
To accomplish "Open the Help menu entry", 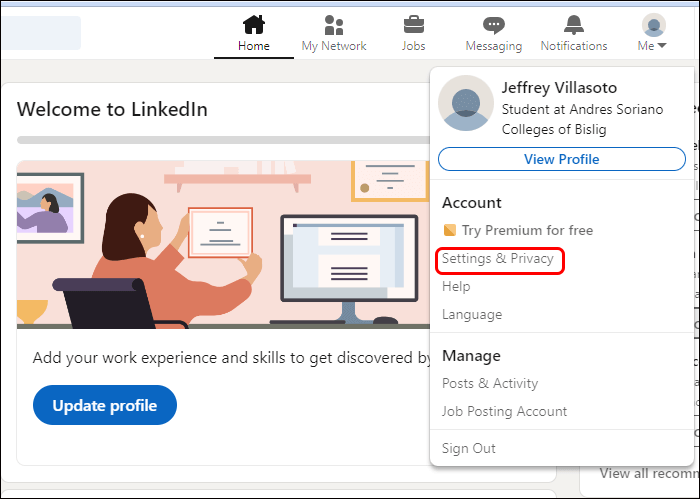I will tap(456, 286).
